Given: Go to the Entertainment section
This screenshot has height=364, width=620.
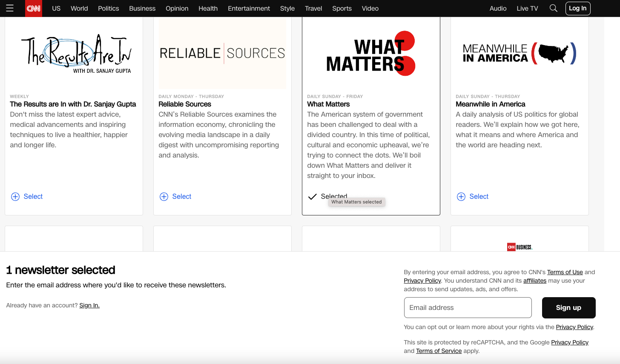Looking at the screenshot, I should [249, 8].
